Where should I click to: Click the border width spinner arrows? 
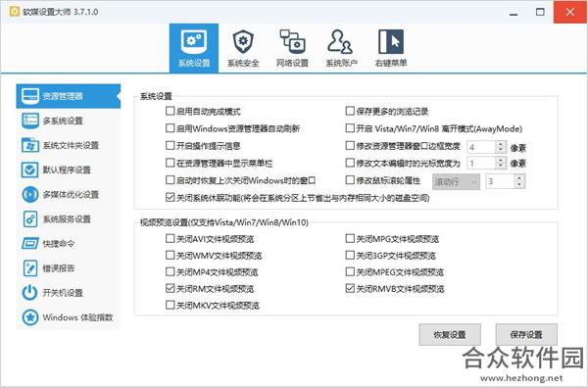[x=501, y=147]
